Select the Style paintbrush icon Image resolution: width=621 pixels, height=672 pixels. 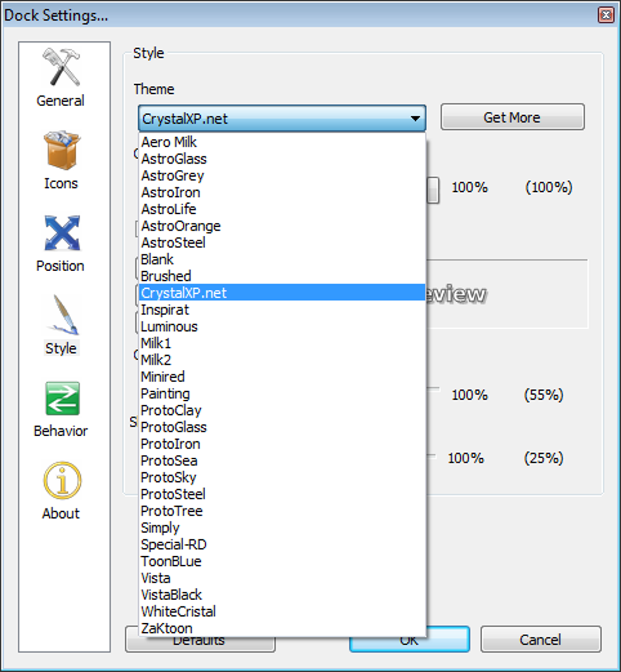click(61, 316)
